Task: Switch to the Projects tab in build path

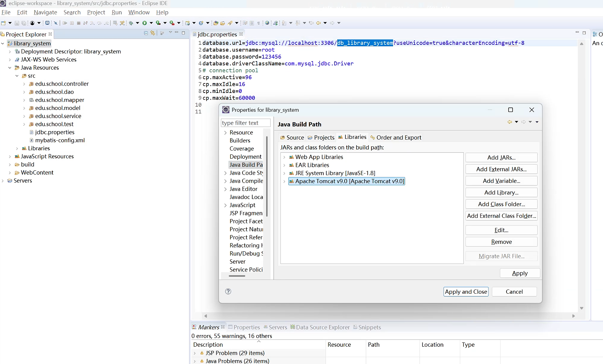Action: (x=321, y=137)
